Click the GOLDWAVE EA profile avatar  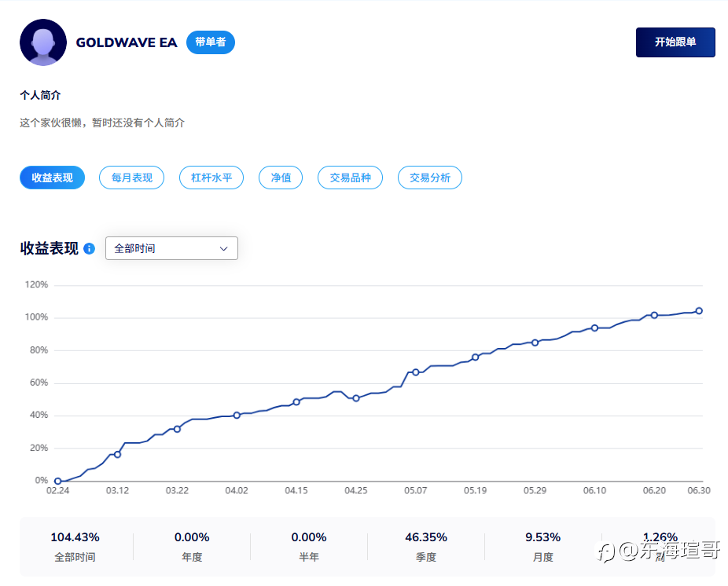[x=43, y=42]
